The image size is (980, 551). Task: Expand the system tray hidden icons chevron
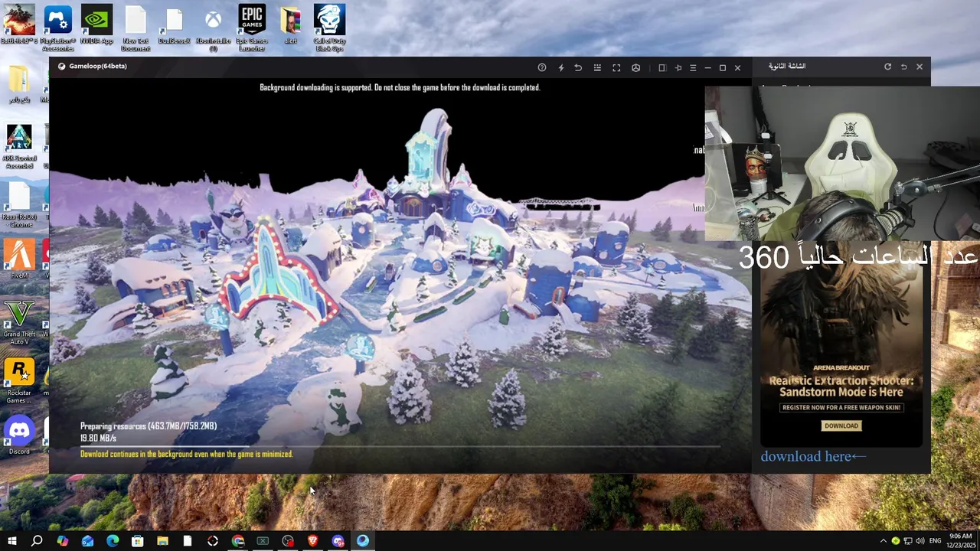coord(884,541)
